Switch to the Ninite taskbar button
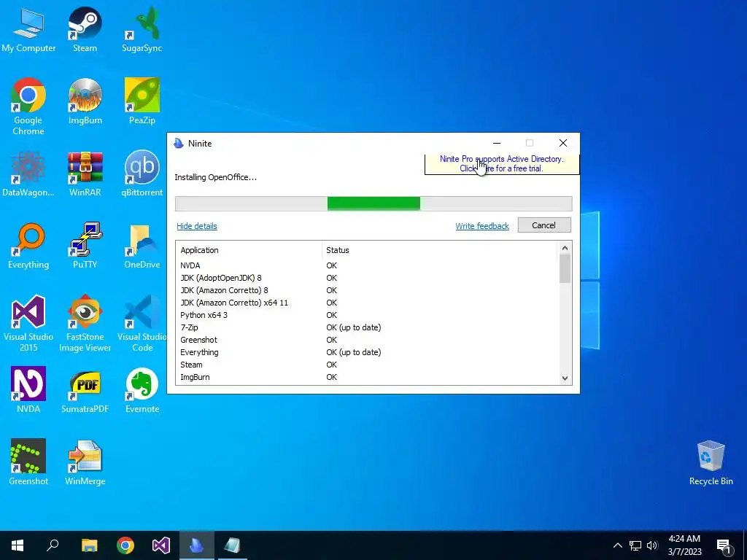 pos(197,545)
